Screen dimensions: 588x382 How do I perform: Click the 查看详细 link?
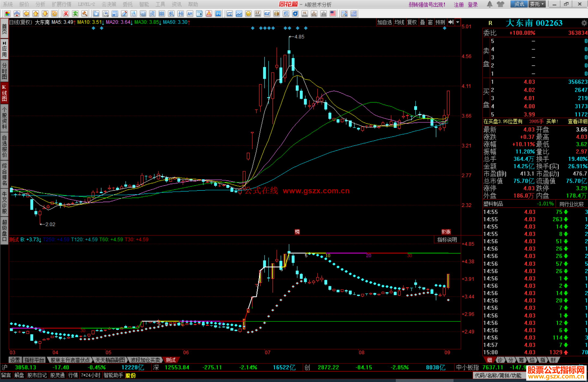pos(577,122)
